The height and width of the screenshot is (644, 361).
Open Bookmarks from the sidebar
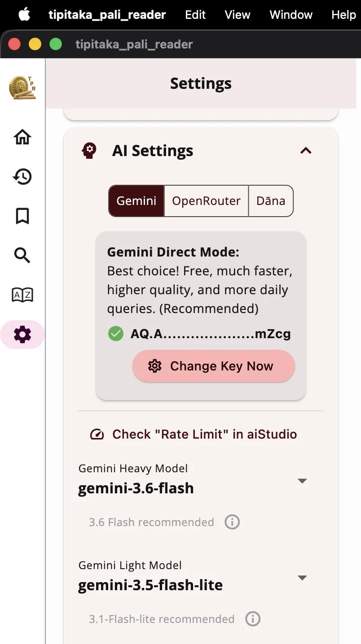coord(22,216)
